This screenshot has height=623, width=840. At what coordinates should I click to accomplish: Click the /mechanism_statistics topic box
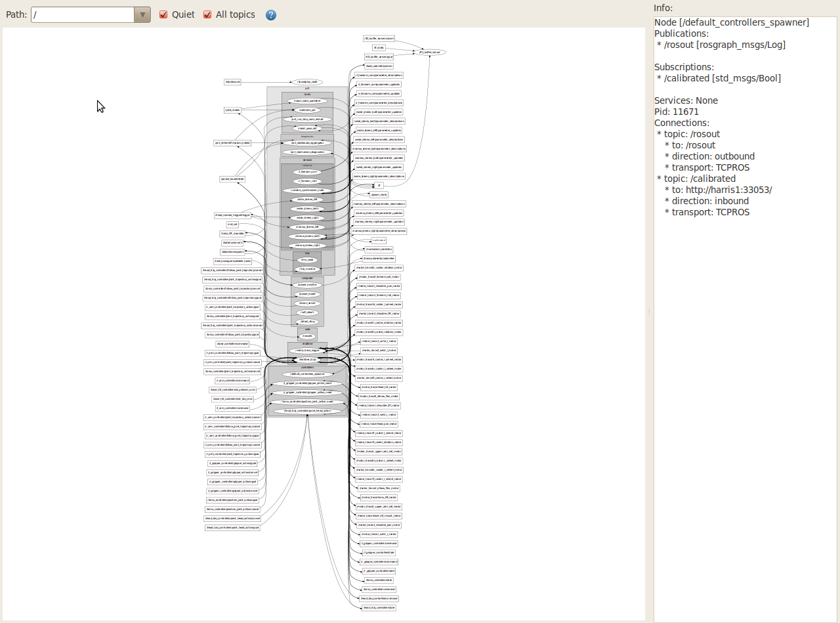tap(379, 249)
